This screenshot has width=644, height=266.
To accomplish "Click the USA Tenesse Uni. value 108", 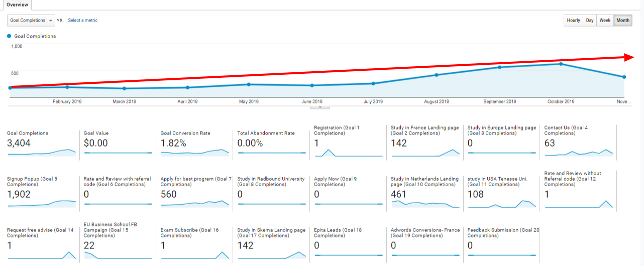I will (476, 194).
